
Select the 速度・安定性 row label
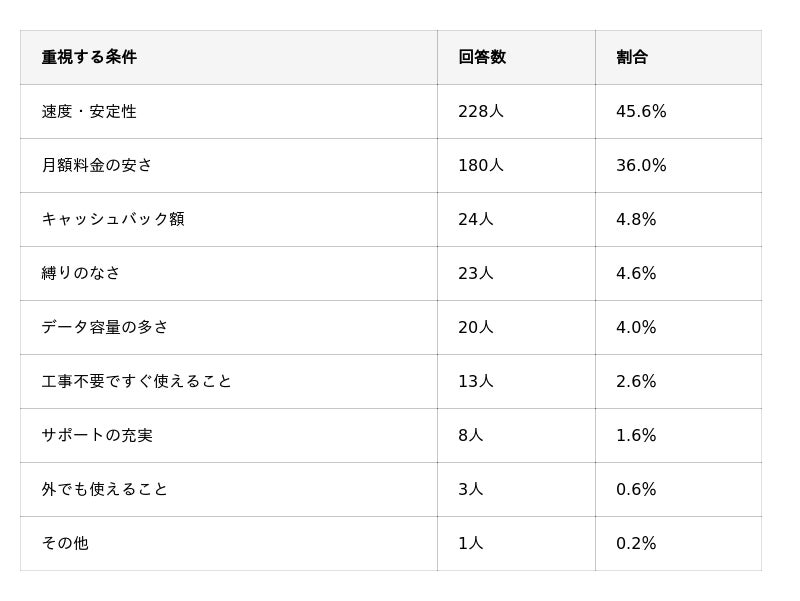coord(89,111)
